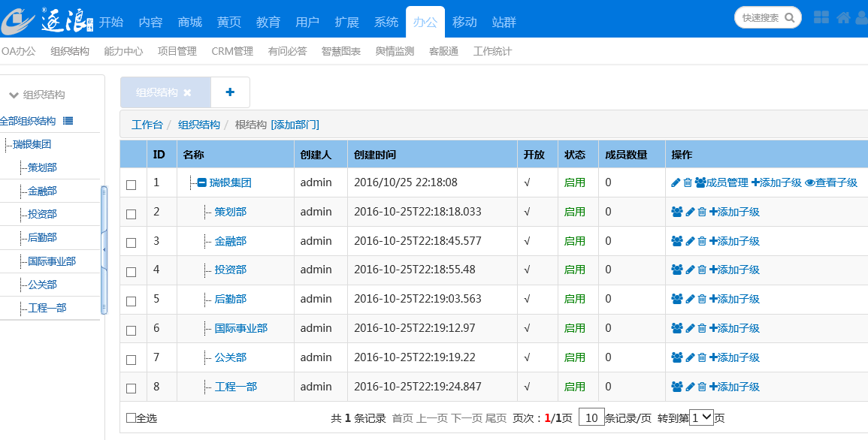Delete 瑞银集团 using trash icon
Viewport: 868px width, 440px height.
click(688, 182)
